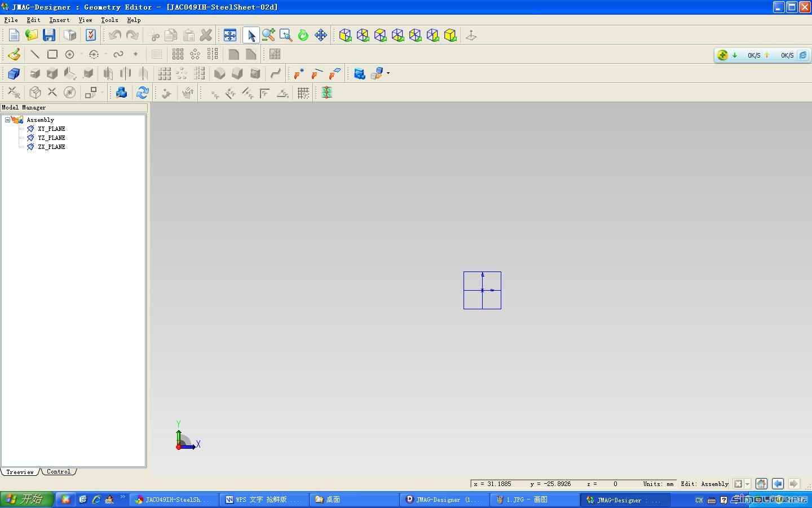Click the home icon in status bar

[x=761, y=484]
